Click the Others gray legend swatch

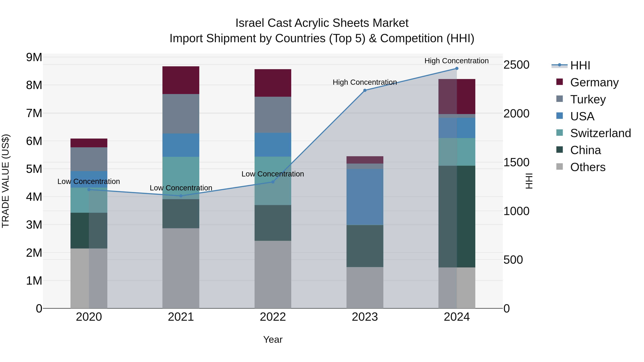560,166
